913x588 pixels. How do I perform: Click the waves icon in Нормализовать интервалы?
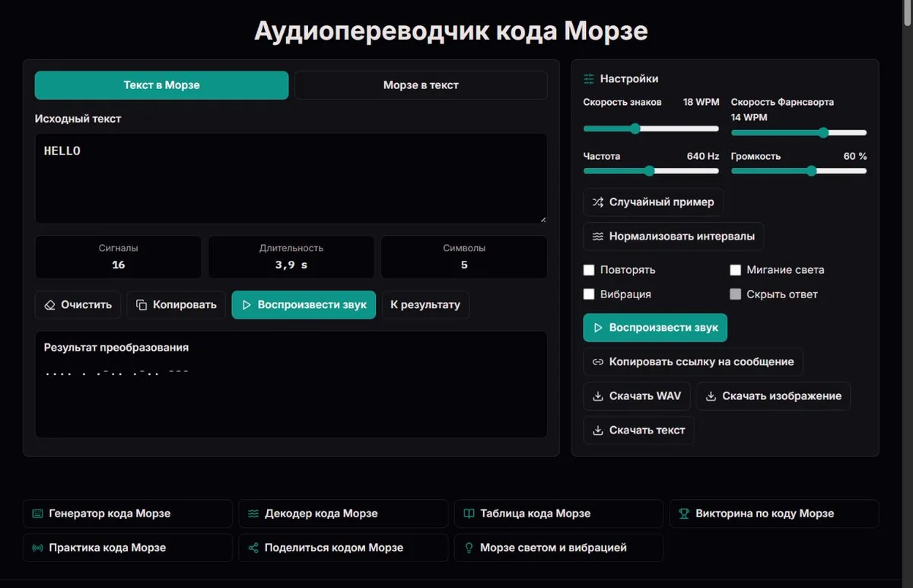point(598,237)
